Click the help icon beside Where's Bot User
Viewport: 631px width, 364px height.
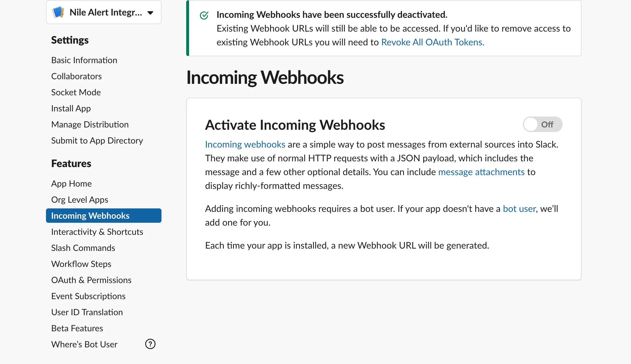pyautogui.click(x=150, y=344)
